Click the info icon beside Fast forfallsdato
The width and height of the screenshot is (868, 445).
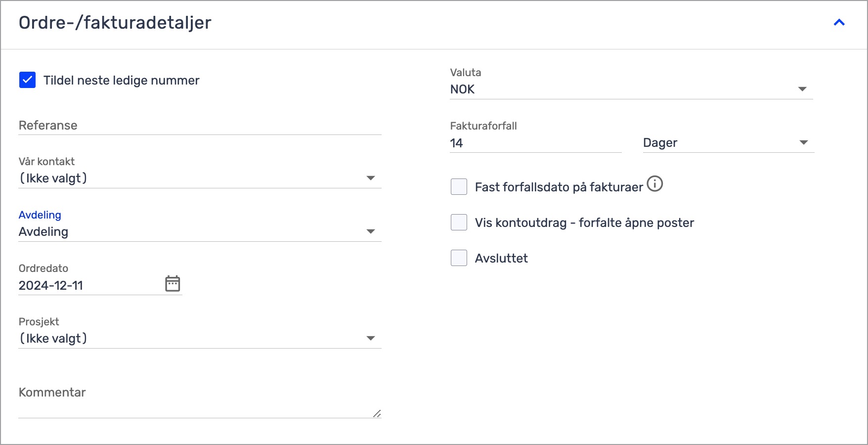(655, 184)
